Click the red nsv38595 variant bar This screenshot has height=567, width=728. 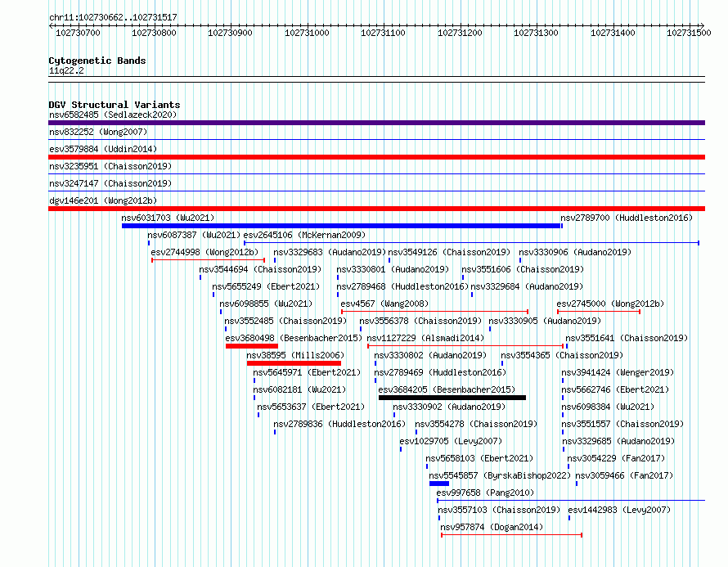pos(294,363)
